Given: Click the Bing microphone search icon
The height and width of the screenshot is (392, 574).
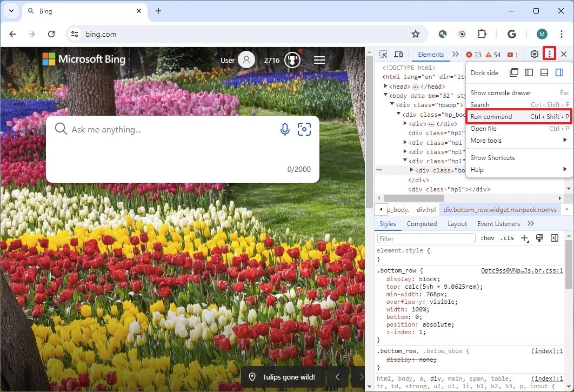Looking at the screenshot, I should (285, 129).
